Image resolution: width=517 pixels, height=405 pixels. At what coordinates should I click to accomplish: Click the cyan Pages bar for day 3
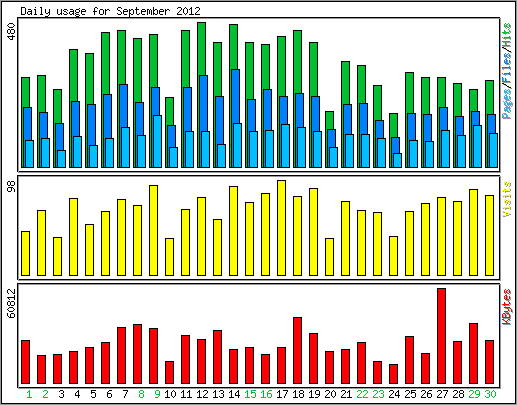pos(61,159)
